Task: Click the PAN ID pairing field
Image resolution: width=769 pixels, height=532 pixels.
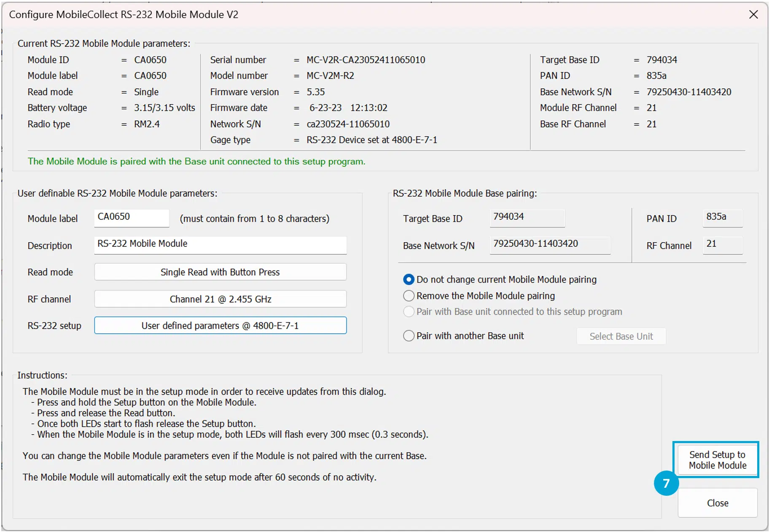Action: (x=723, y=218)
